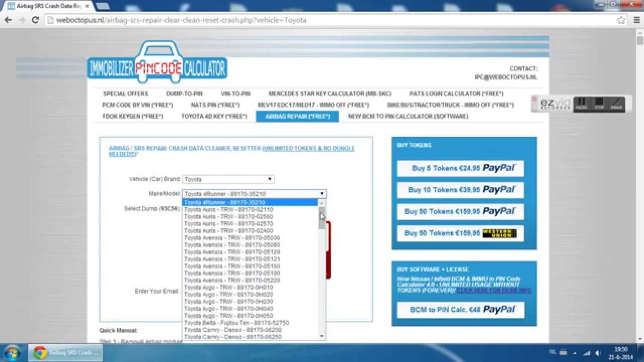644x362 pixels.
Task: Open New BCM To PIN Calculator (Software)
Action: pyautogui.click(x=408, y=116)
